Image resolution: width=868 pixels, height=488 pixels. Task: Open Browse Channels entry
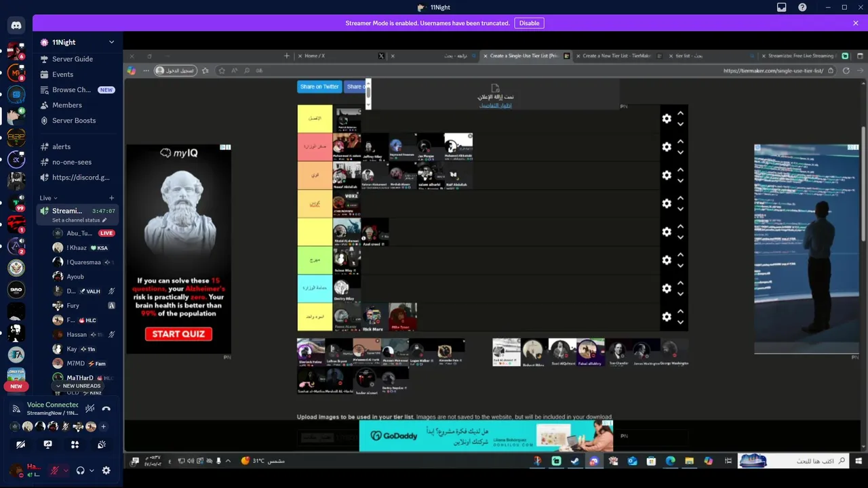tap(78, 89)
